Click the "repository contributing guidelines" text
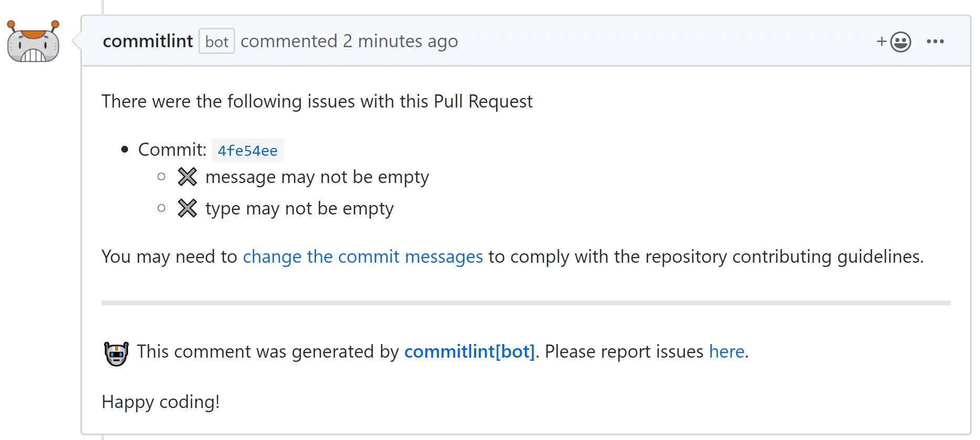This screenshot has height=440, width=980. [x=783, y=257]
